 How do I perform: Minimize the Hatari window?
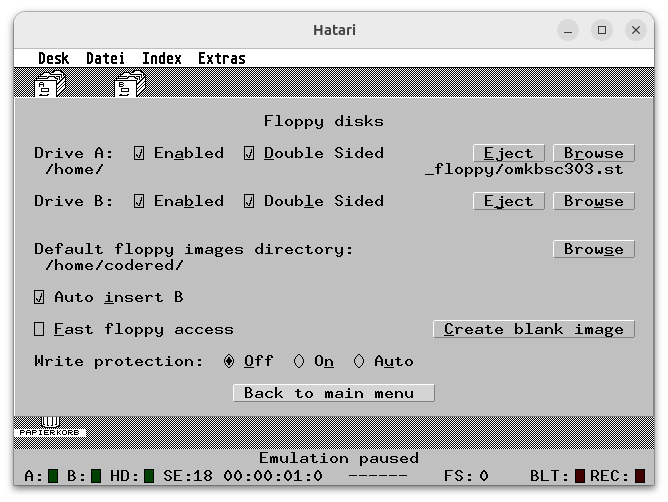(x=568, y=30)
